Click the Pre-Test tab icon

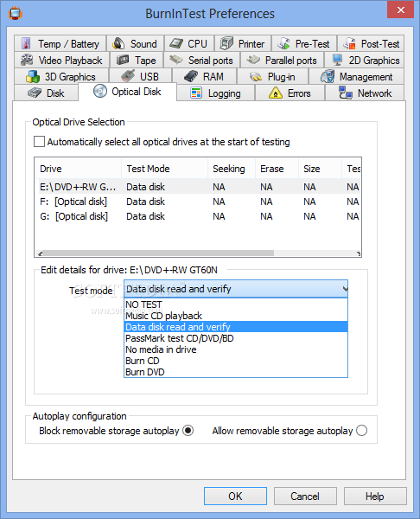tap(283, 43)
